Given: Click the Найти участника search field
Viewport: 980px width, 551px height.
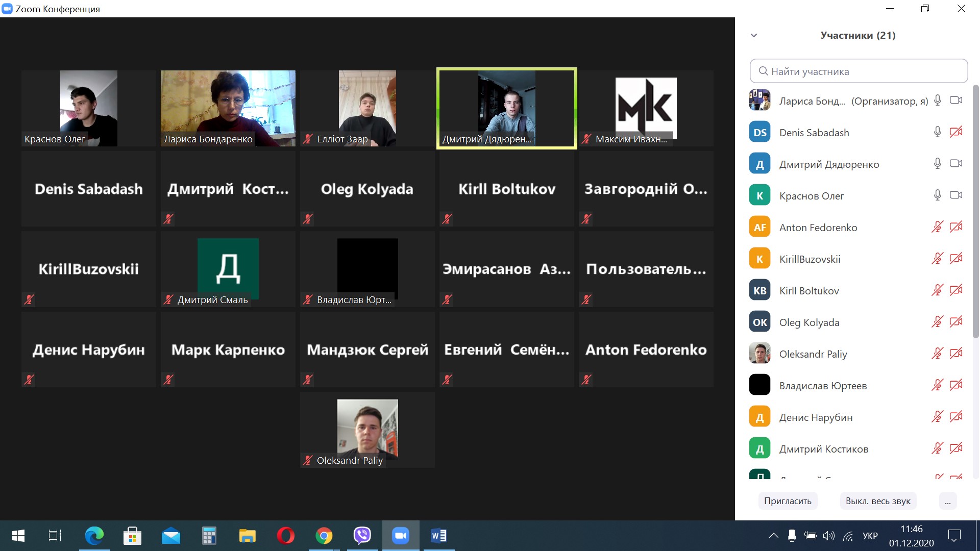Looking at the screenshot, I should 859,71.
